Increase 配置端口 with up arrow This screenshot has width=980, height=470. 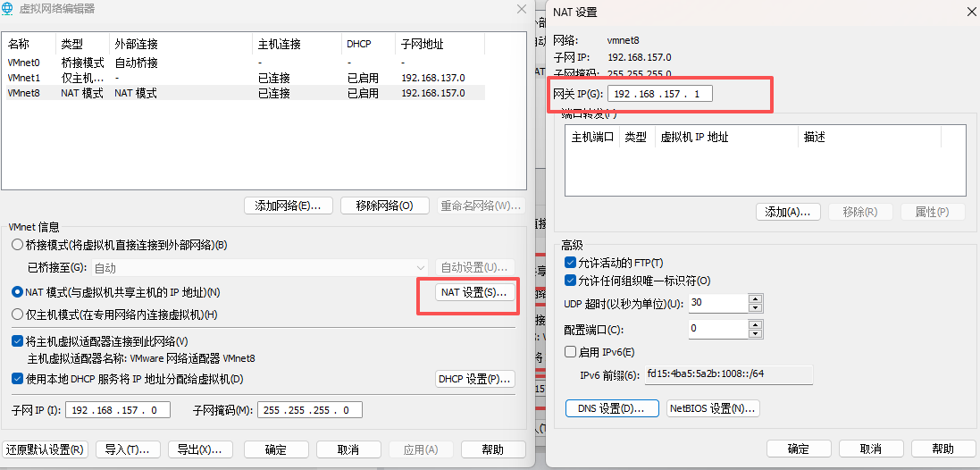click(756, 323)
